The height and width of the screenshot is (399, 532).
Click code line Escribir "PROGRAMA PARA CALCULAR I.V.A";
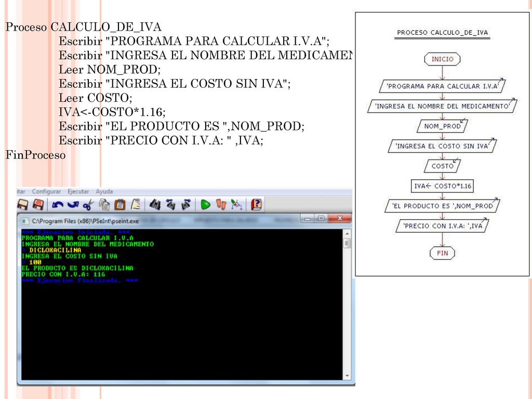click(194, 42)
